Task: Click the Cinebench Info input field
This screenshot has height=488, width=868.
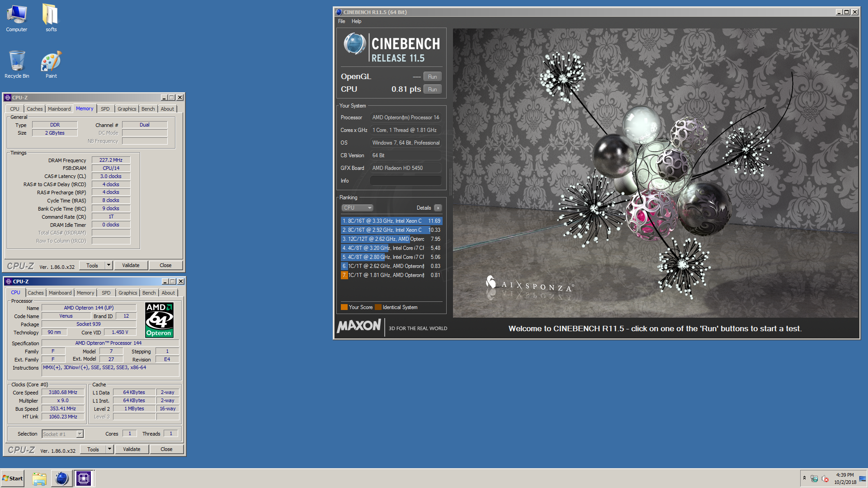Action: (406, 181)
